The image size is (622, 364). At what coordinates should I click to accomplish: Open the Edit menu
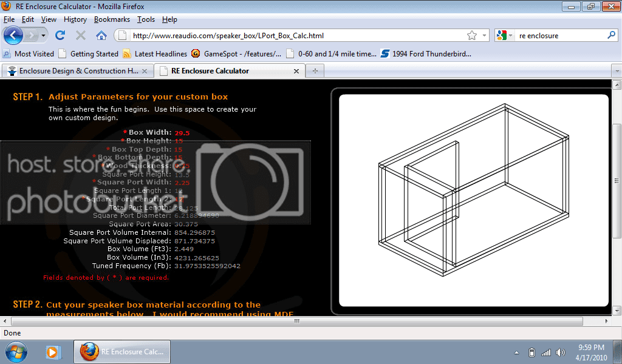[x=28, y=19]
